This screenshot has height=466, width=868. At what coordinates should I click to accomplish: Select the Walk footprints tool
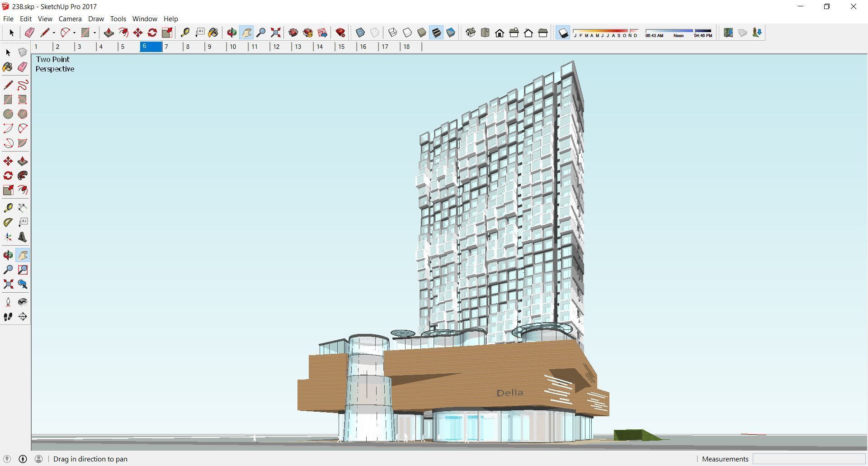8,317
